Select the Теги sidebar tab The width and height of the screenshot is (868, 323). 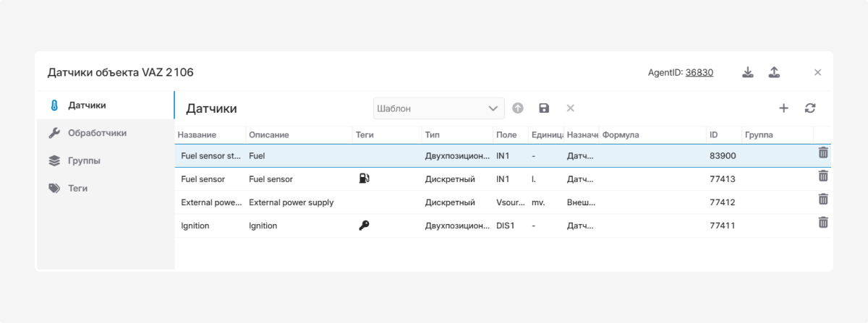point(77,188)
